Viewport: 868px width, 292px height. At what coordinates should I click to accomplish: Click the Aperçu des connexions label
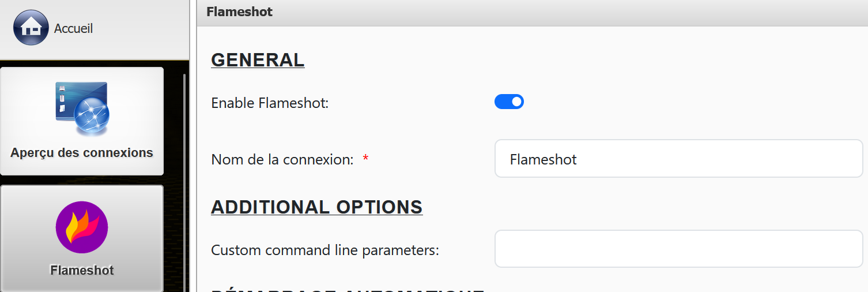[x=82, y=153]
